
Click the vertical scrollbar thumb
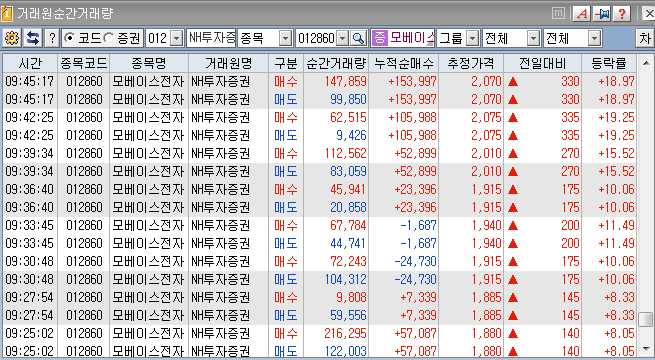[x=646, y=319]
